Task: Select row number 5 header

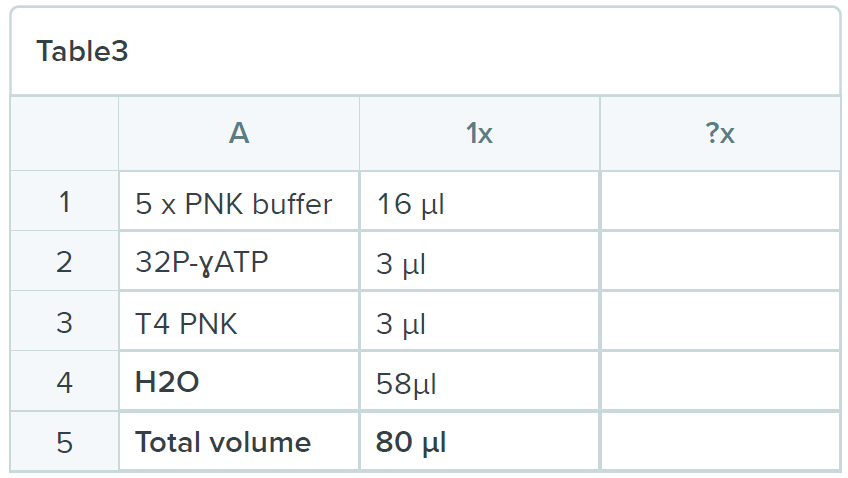Action: [x=65, y=441]
